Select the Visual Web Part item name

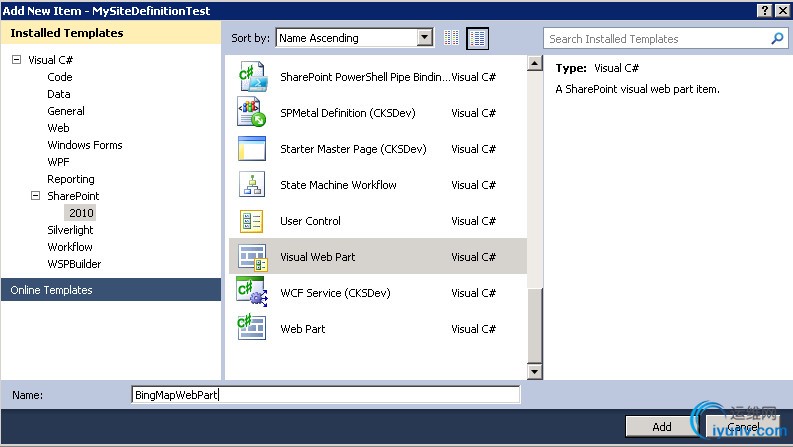pos(318,257)
